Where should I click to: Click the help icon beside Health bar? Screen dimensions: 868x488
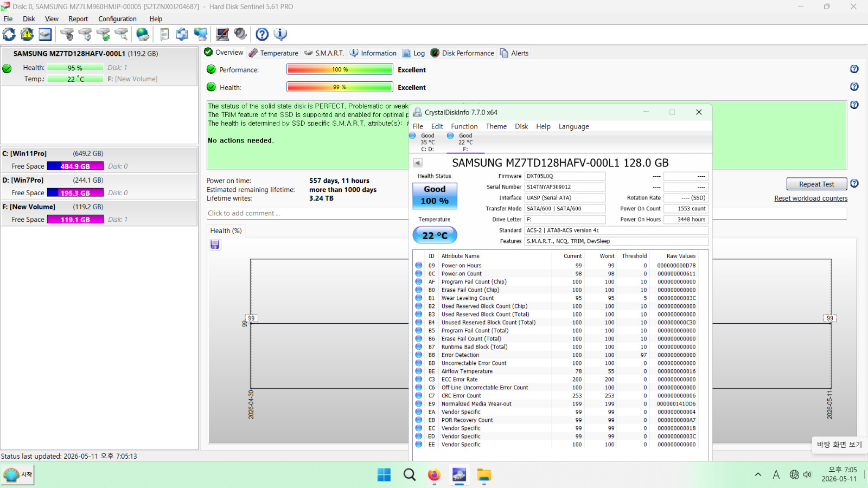(854, 87)
